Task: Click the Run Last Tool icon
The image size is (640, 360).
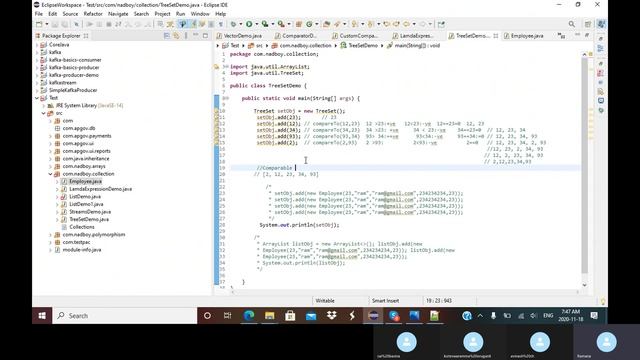Action: click(281, 24)
